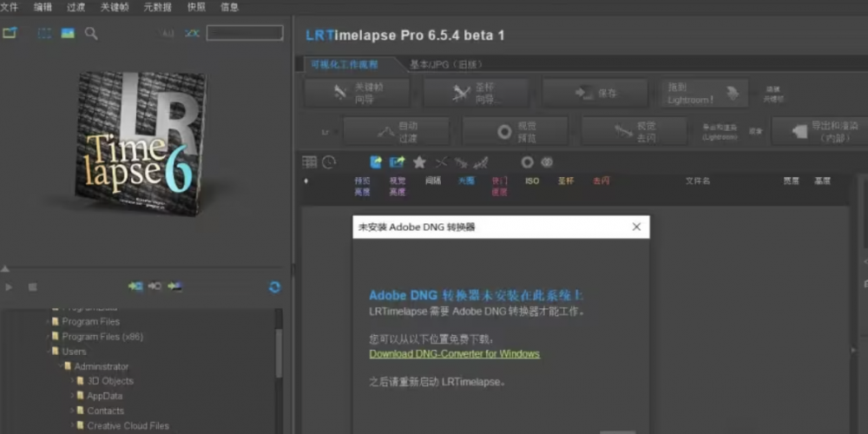Screen dimensions: 868x434
Task: Click the 自动过渡 auto transition button
Action: coord(397,132)
